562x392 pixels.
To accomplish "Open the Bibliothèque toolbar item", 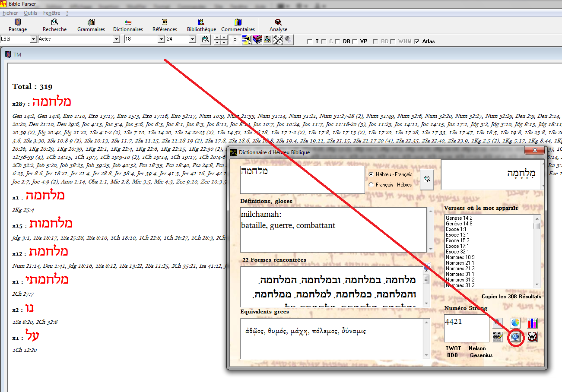I will click(x=201, y=25).
